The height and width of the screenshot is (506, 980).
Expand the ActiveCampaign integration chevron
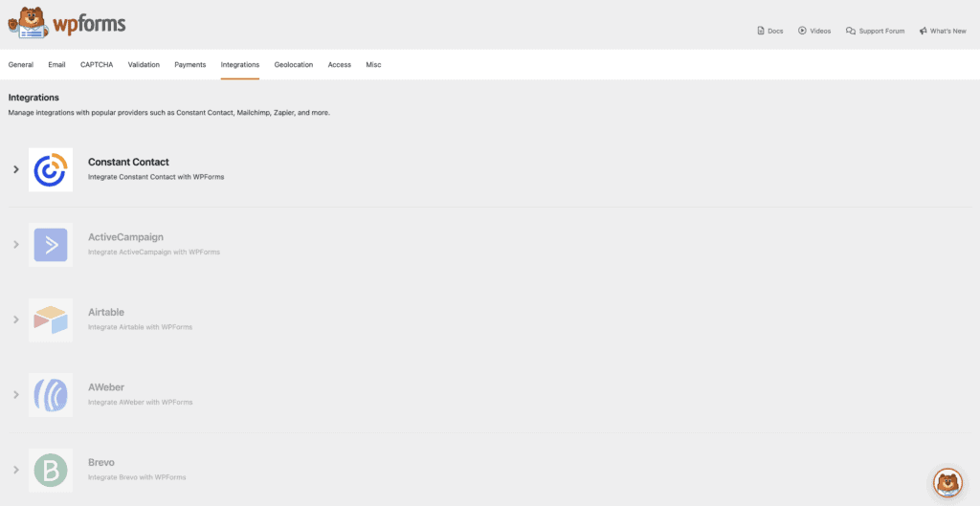(x=16, y=244)
